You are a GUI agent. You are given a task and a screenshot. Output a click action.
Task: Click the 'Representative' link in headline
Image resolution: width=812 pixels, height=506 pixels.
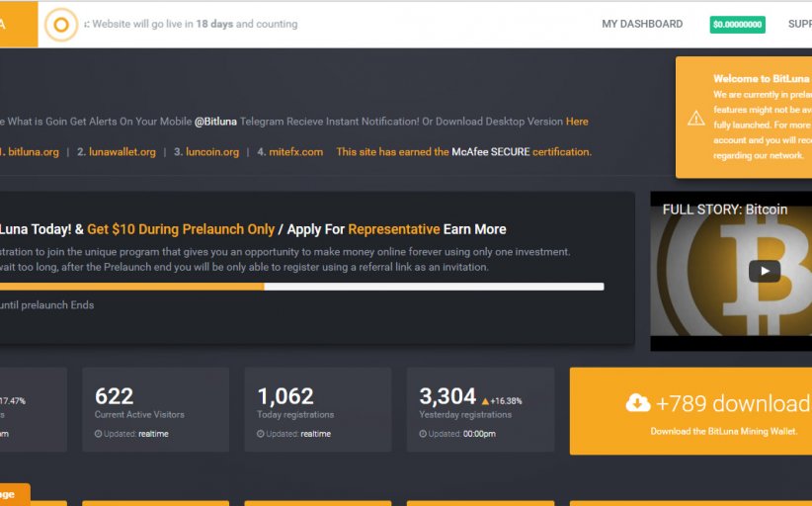(393, 229)
